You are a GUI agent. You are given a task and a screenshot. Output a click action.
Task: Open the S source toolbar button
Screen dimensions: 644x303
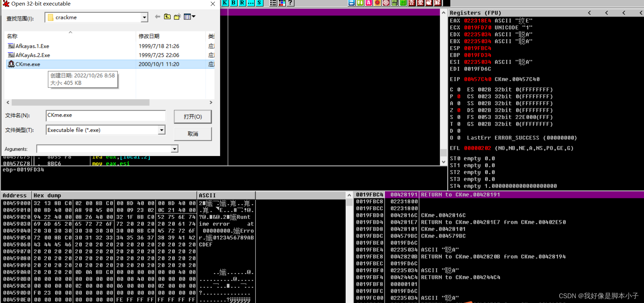tap(259, 3)
